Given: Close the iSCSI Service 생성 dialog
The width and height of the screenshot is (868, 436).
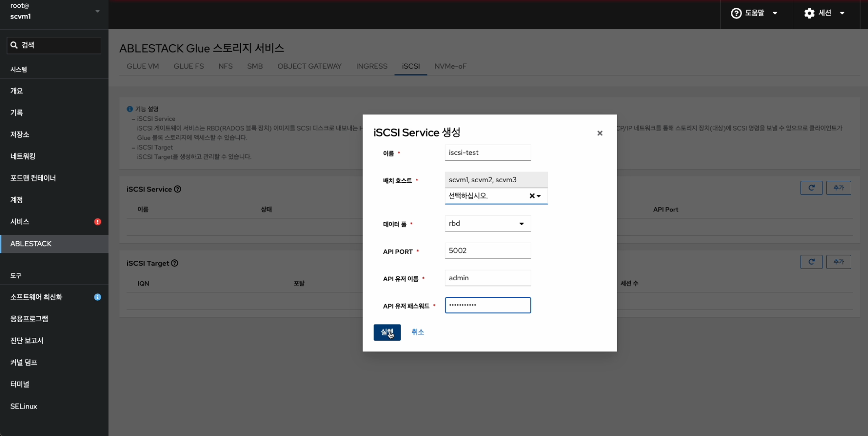Looking at the screenshot, I should coord(599,133).
